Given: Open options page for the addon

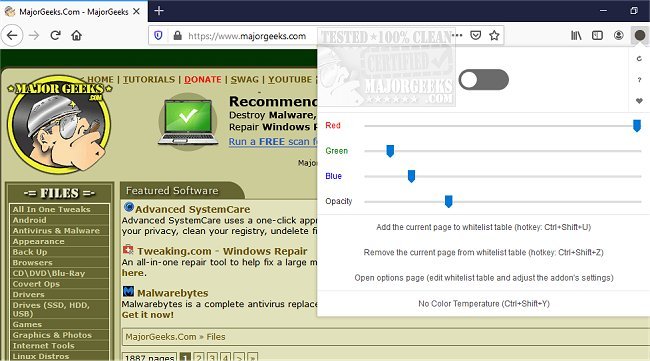Looking at the screenshot, I should pos(484,278).
